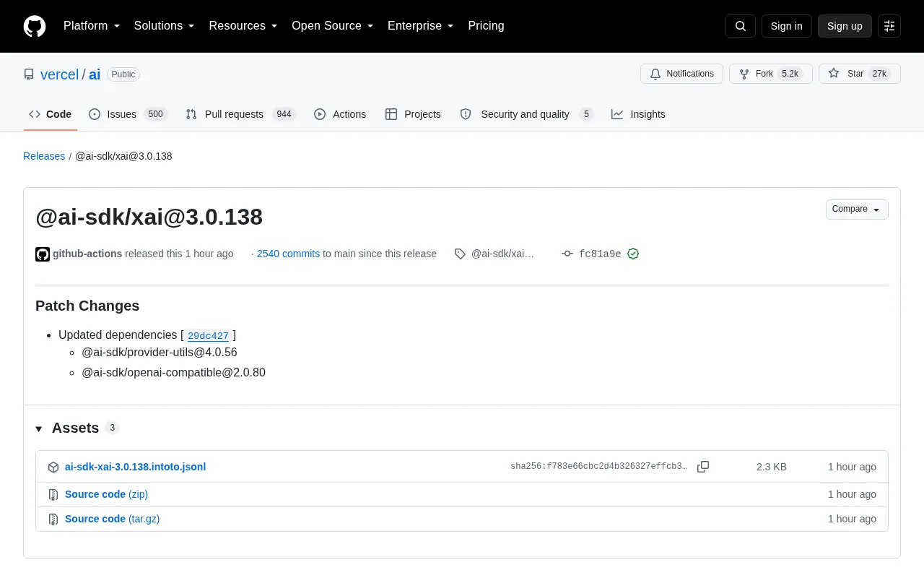Image resolution: width=924 pixels, height=578 pixels.
Task: Click the archive icon for Source code (tar.gz)
Action: 53,519
